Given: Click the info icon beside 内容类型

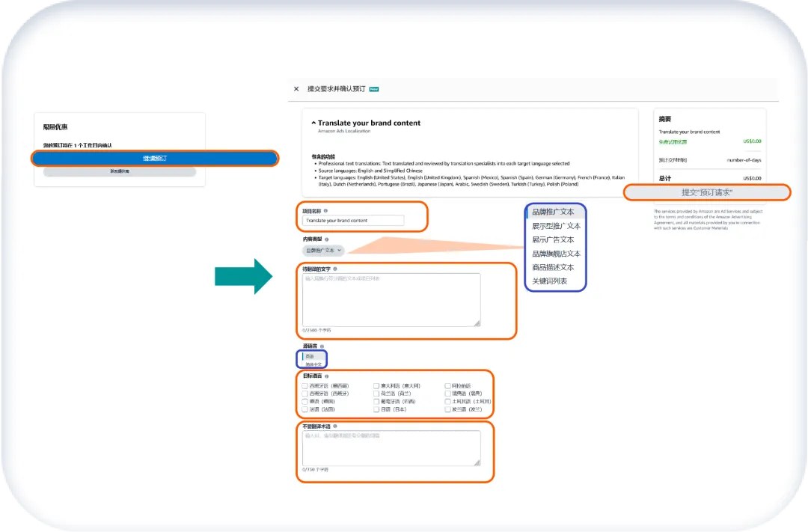Looking at the screenshot, I should [x=327, y=239].
